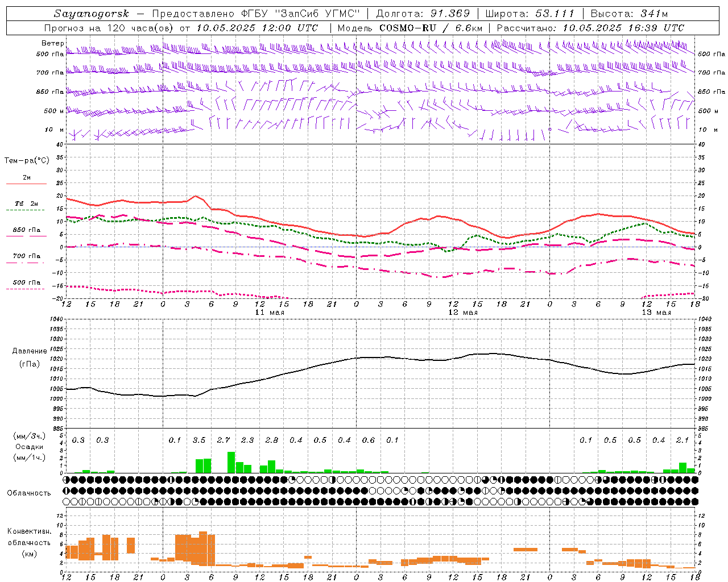Image resolution: width=728 pixels, height=582 pixels.
Task: Click the dashed line sample under "Td 2м"
Action: 26,210
